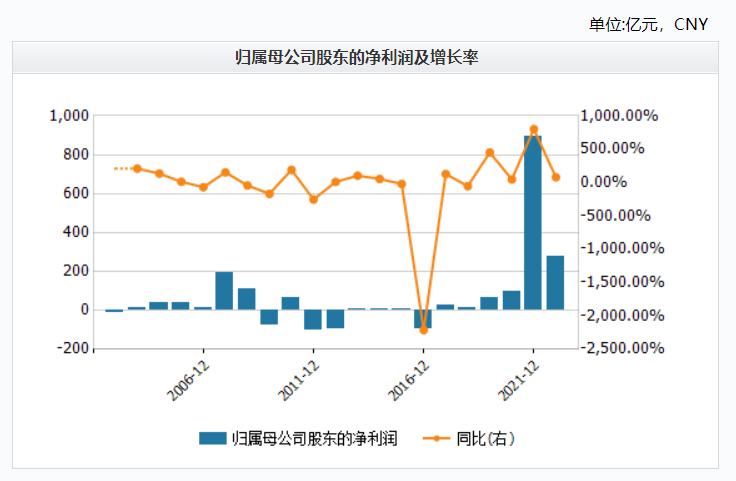Click the 2011-12 x-axis label
This screenshot has width=736, height=481.
(297, 378)
